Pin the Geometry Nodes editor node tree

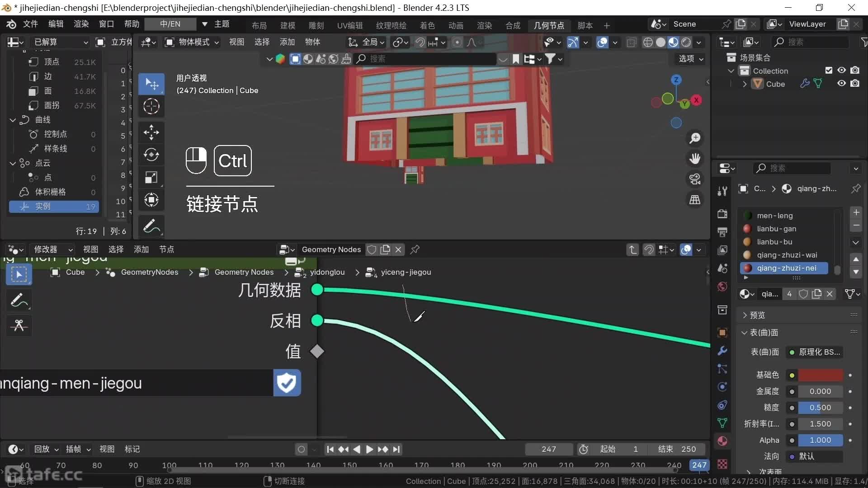[x=415, y=249]
